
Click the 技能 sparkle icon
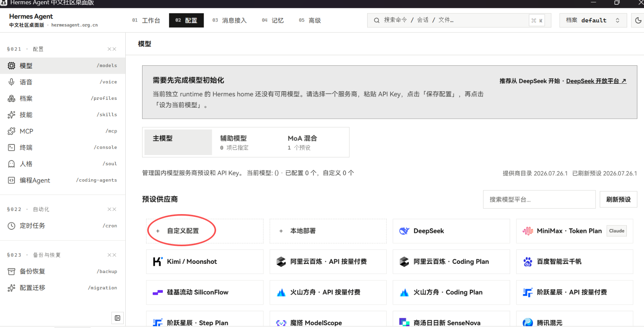12,115
